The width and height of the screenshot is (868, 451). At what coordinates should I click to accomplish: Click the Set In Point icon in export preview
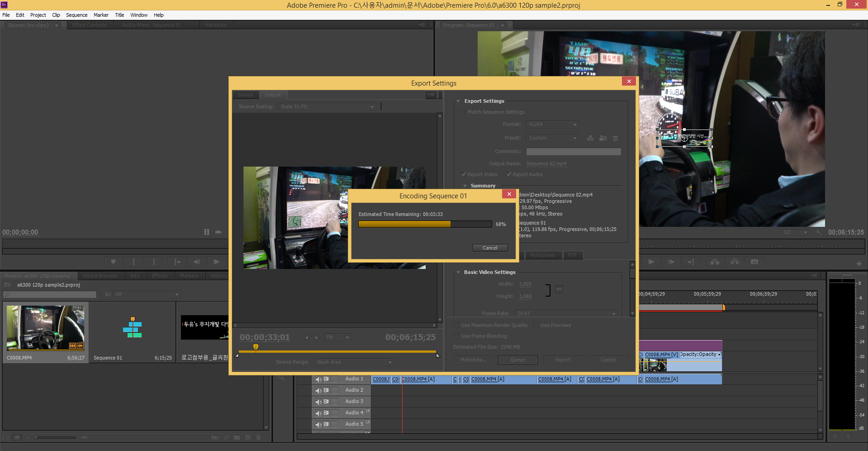coord(307,337)
